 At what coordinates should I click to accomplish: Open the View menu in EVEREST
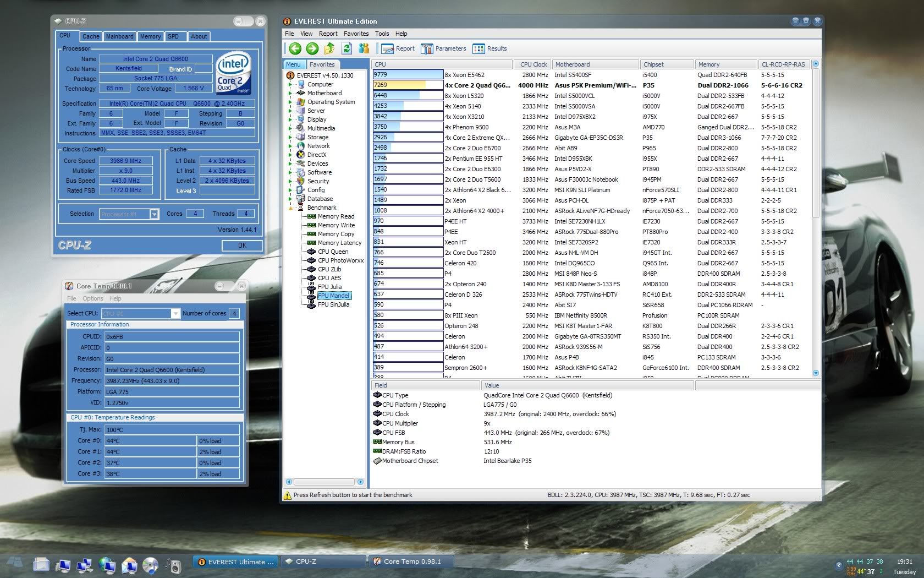tap(306, 34)
